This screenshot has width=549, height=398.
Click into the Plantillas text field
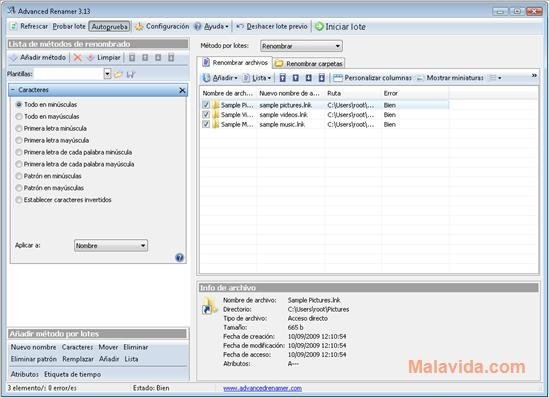69,74
